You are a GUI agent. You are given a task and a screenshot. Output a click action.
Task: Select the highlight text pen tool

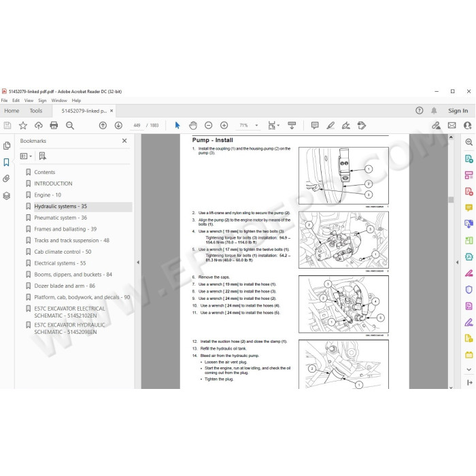click(x=330, y=125)
